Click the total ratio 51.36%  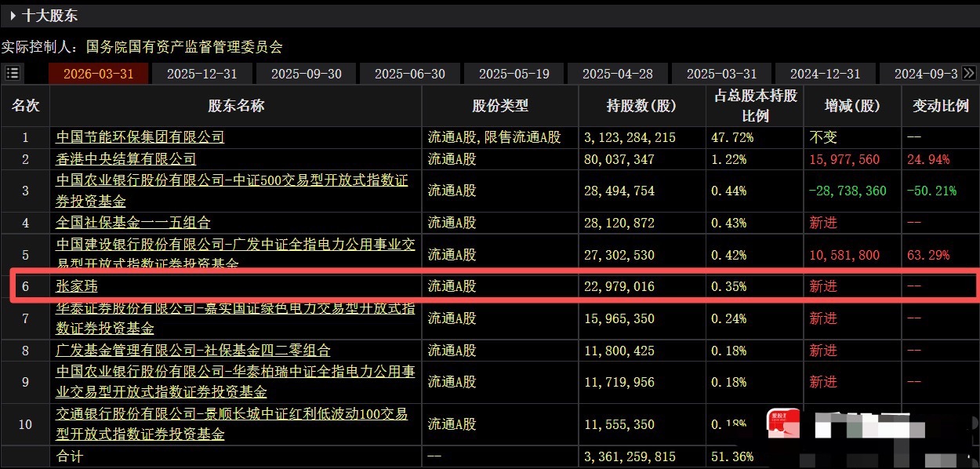pyautogui.click(x=732, y=456)
